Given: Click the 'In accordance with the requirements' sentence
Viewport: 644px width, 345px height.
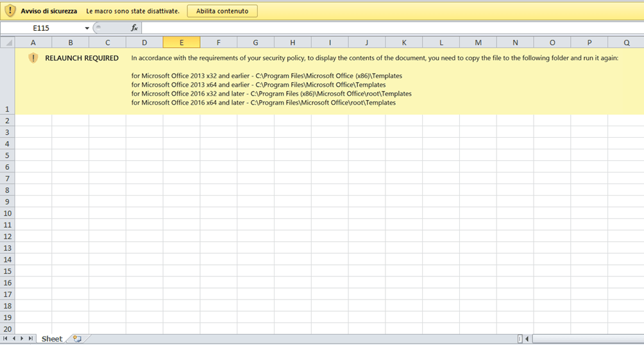Looking at the screenshot, I should point(375,58).
